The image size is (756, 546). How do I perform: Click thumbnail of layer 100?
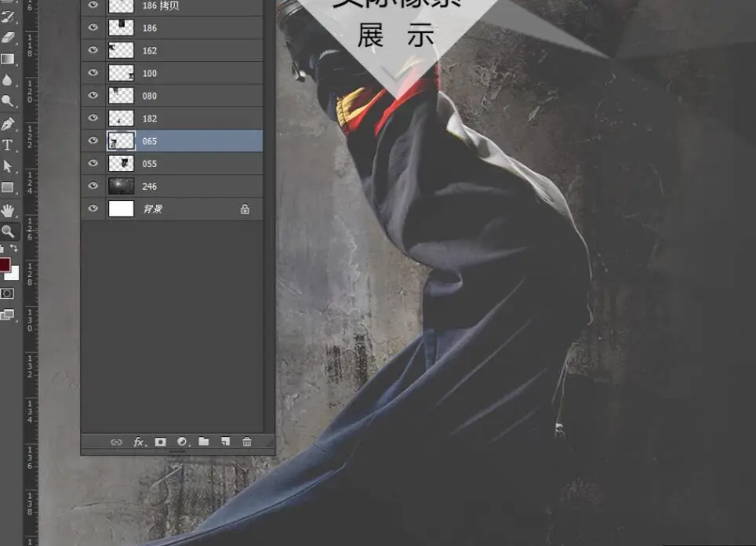click(121, 73)
